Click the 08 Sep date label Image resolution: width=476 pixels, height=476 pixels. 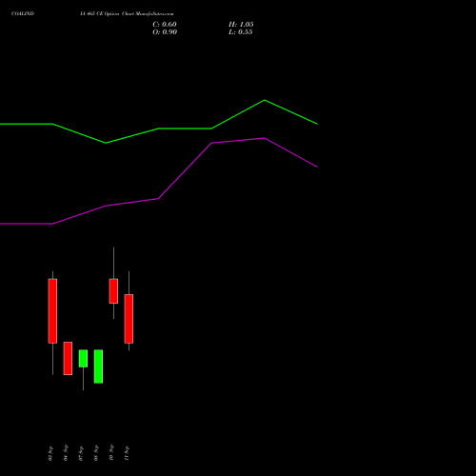point(96,453)
